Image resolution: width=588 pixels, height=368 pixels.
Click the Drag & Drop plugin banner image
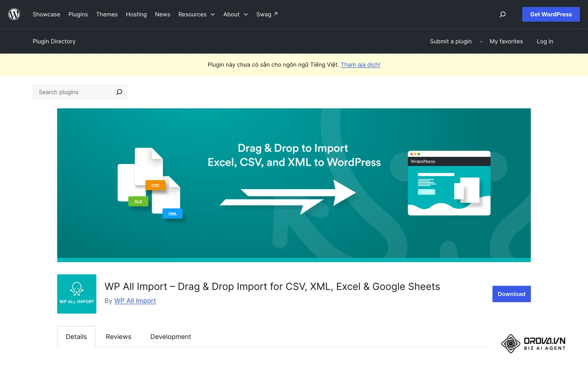point(294,185)
